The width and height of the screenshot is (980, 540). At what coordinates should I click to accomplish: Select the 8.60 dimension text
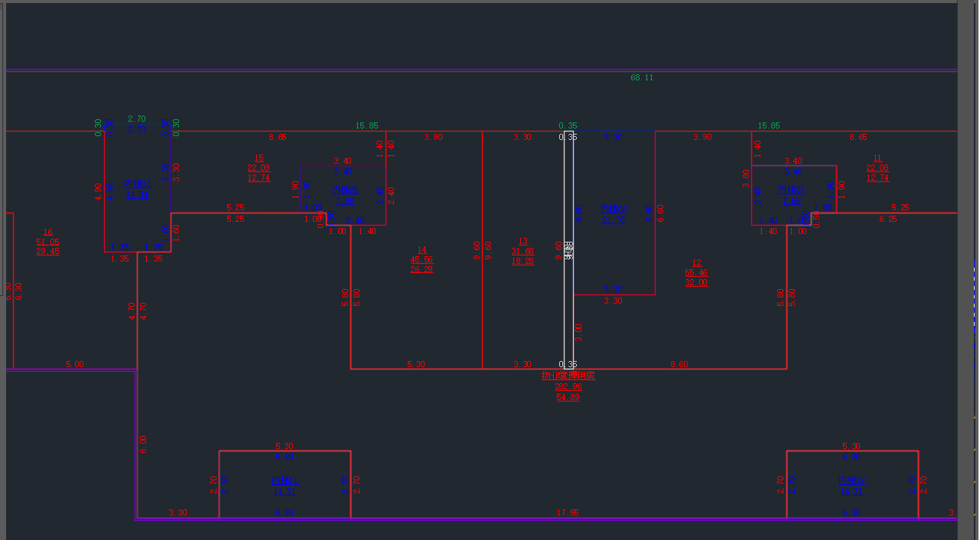click(679, 365)
